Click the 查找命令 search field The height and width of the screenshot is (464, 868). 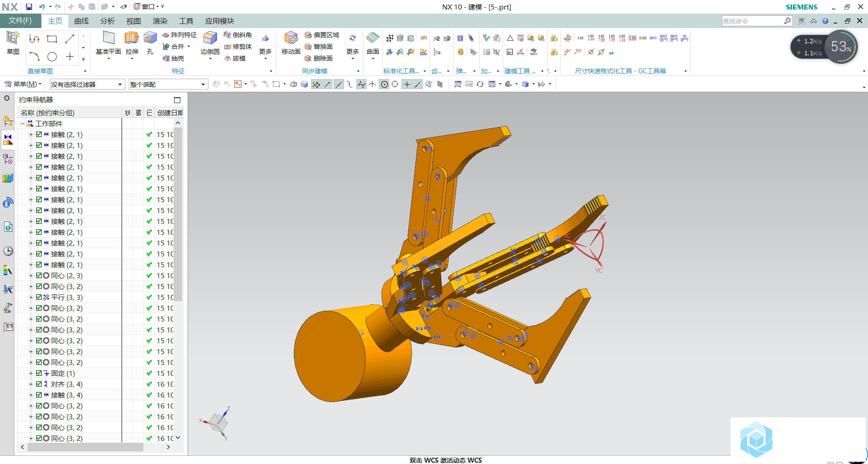753,21
